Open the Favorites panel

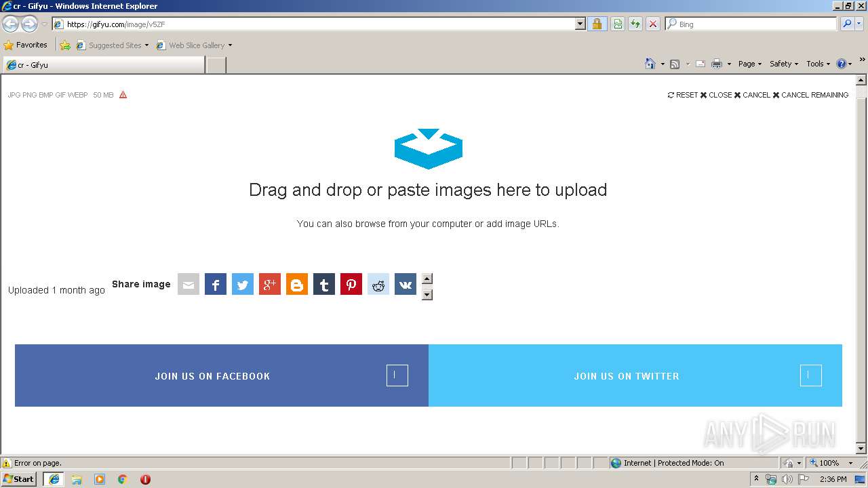(x=26, y=45)
